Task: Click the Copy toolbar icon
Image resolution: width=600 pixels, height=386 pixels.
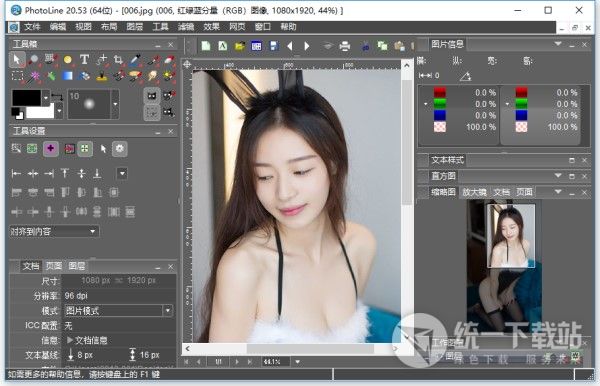Action: (382, 46)
